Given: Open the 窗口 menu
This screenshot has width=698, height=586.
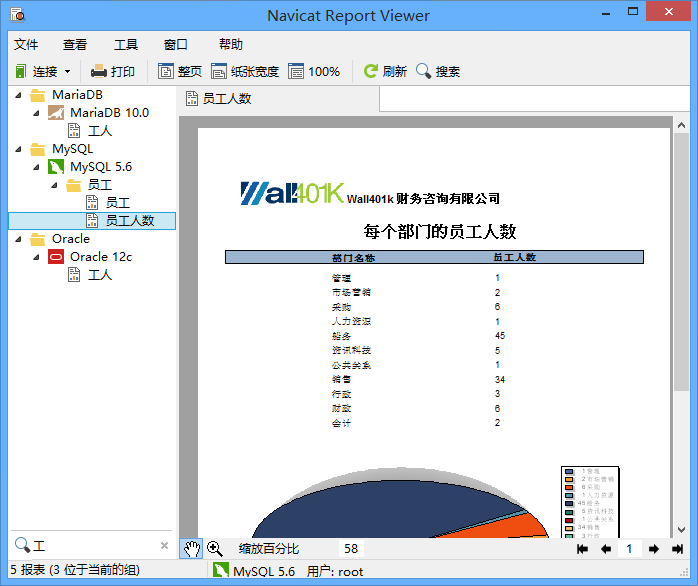Looking at the screenshot, I should [x=176, y=45].
